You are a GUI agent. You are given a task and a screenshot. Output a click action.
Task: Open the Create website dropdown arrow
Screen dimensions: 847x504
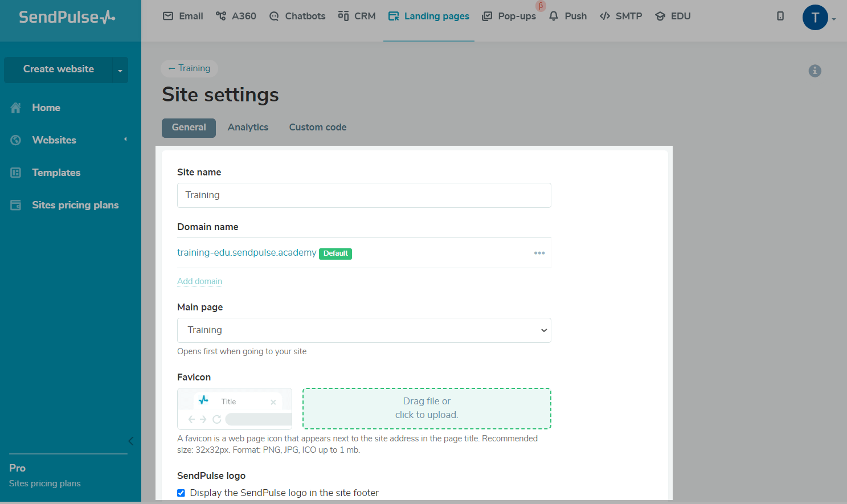click(x=120, y=71)
